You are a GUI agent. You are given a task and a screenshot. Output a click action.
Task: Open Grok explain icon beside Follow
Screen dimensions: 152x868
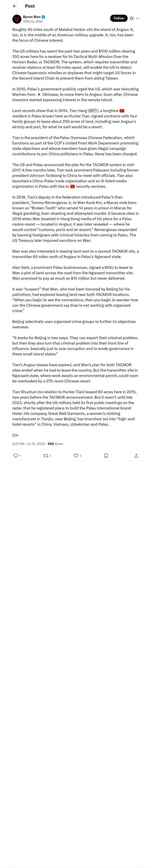coord(132,18)
